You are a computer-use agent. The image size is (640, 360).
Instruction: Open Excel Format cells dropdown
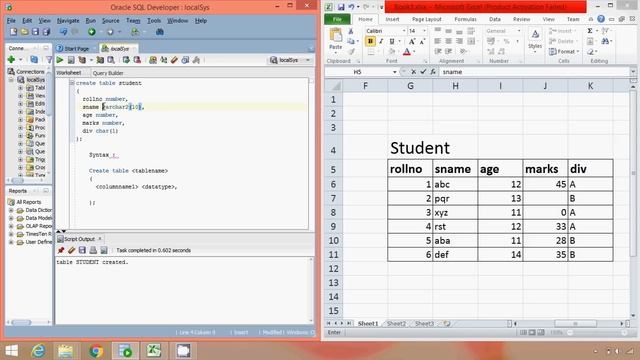[565, 51]
